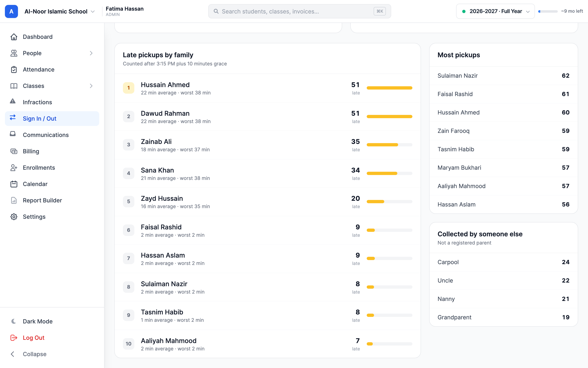This screenshot has width=588, height=368.
Task: Open the Al-Noor Islamic School switcher dropdown
Action: coord(60,11)
